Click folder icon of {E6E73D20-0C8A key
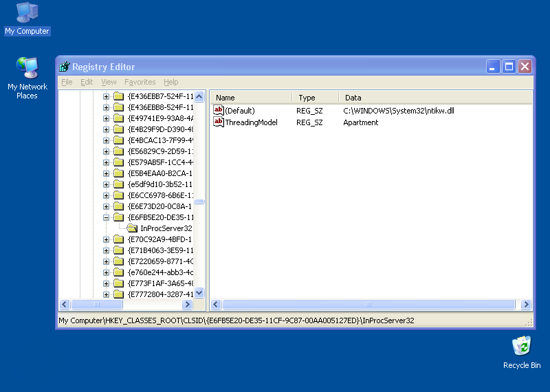Image resolution: width=550 pixels, height=392 pixels. [118, 206]
